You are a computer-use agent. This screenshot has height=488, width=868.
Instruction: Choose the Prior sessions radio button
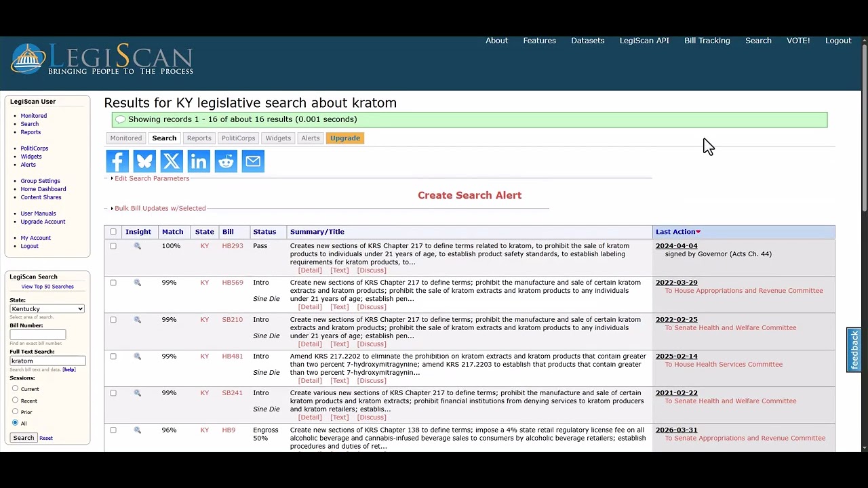(x=15, y=411)
